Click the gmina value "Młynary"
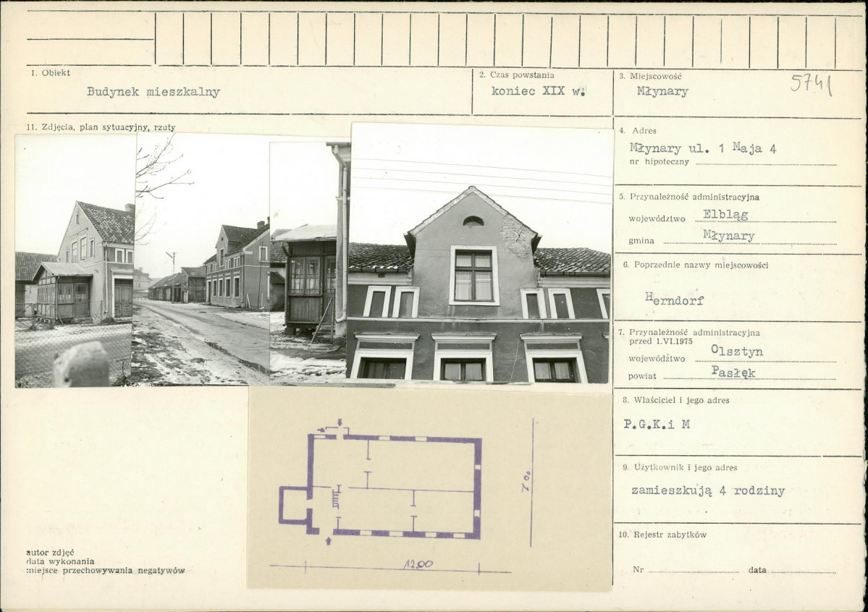Image resolution: width=868 pixels, height=612 pixels. coord(728,236)
